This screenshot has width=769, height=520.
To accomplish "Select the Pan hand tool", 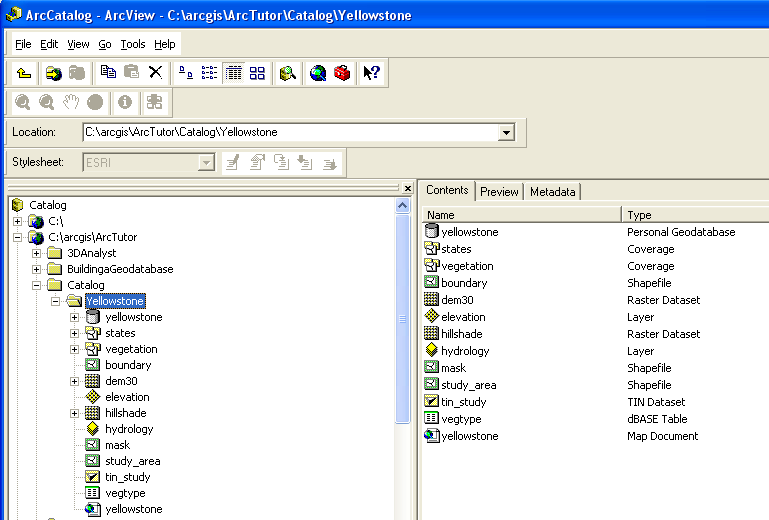I will click(x=71, y=102).
